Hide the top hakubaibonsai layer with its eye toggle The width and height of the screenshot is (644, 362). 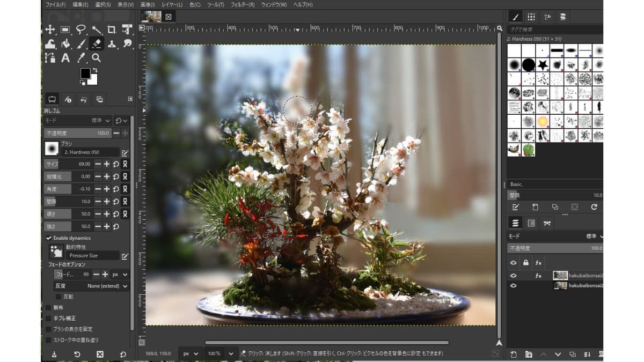[513, 275]
